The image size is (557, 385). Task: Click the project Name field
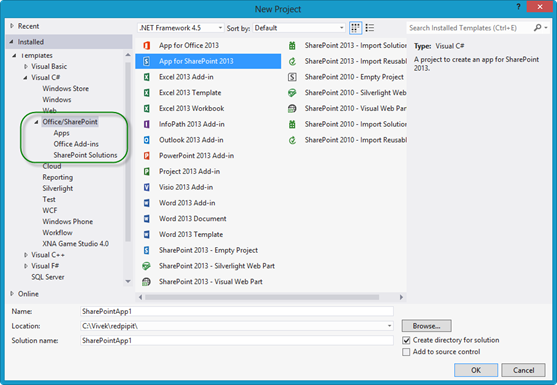pos(237,311)
